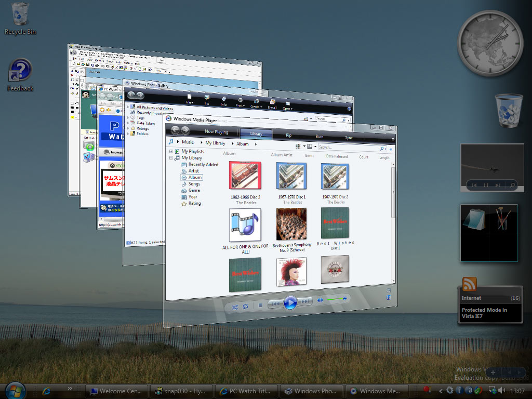Click the music note category icon
The image size is (532, 399).
pyautogui.click(x=171, y=141)
